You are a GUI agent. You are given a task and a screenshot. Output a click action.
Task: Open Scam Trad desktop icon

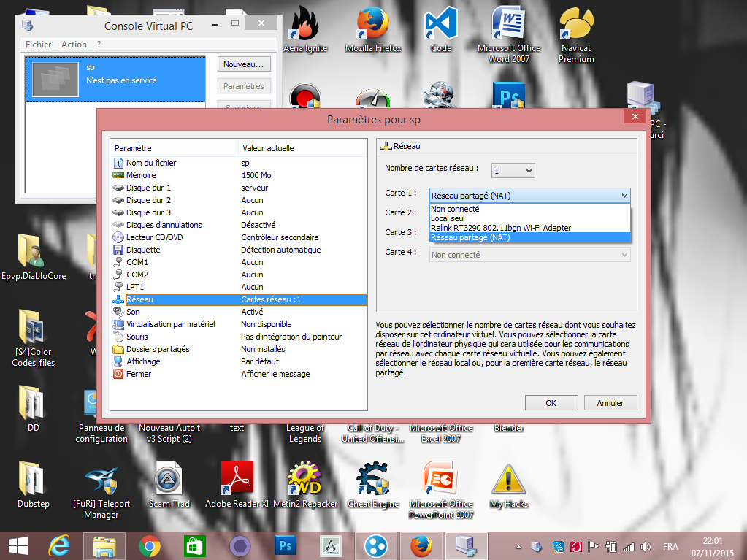point(169,485)
